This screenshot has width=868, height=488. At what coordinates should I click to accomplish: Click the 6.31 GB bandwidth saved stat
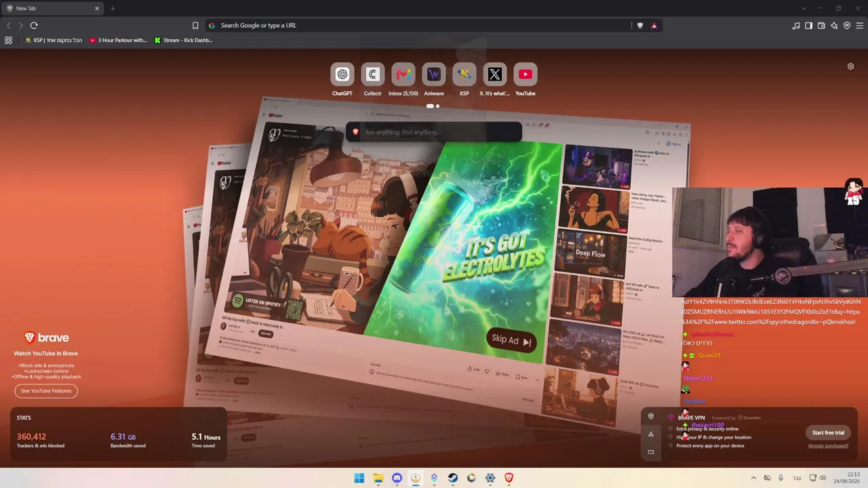pos(127,440)
